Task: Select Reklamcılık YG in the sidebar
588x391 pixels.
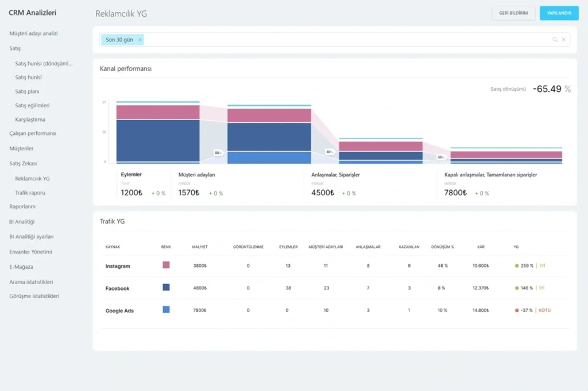Action: 32,179
